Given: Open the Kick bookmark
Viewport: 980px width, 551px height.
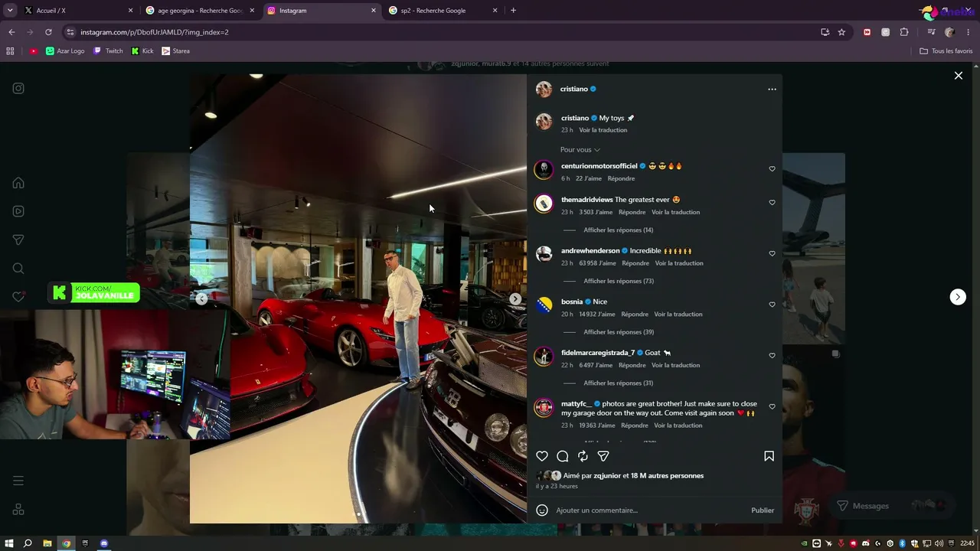Looking at the screenshot, I should click(x=142, y=51).
